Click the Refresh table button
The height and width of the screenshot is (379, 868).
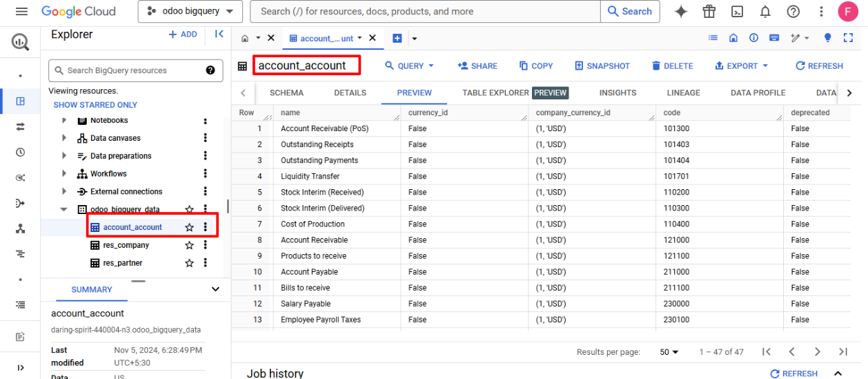point(819,66)
